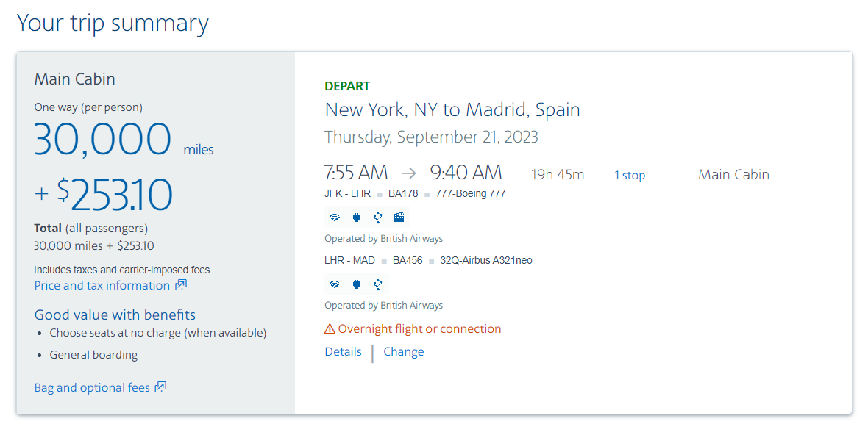The width and height of the screenshot is (868, 424).
Task: Click Overnight flight or connection warning text
Action: click(x=419, y=329)
